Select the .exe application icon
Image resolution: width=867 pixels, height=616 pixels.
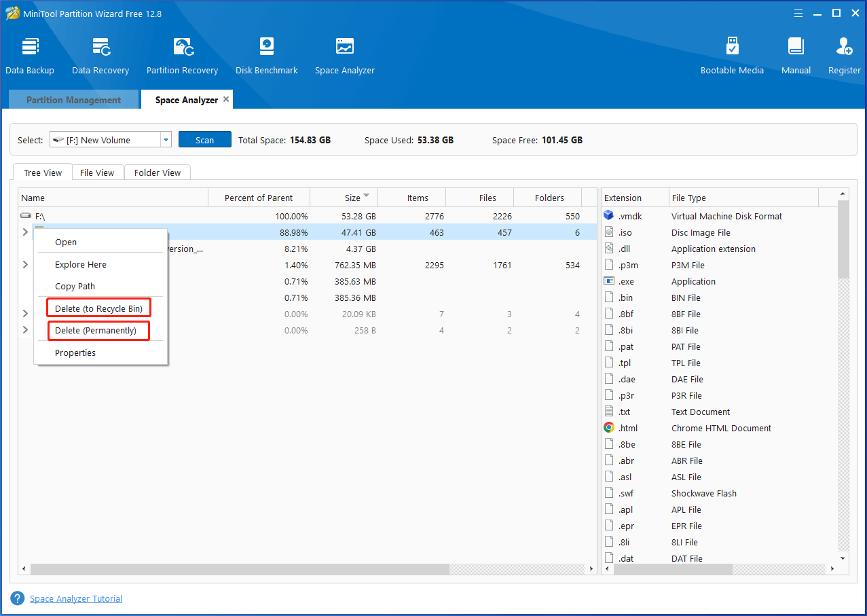tap(608, 281)
